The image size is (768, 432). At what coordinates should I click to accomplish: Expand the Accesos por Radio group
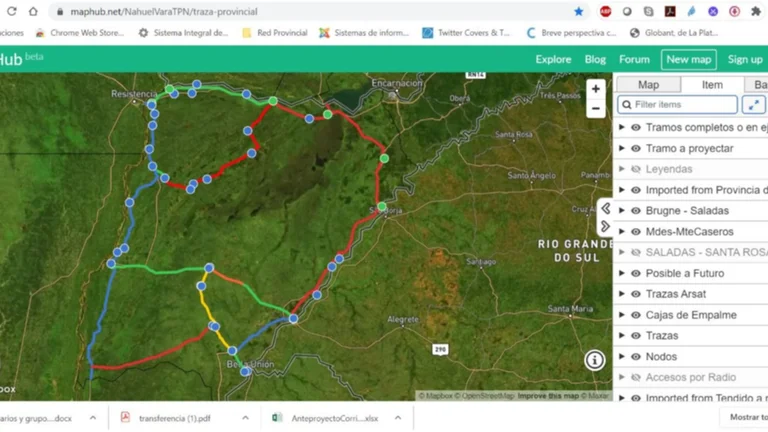coord(622,377)
